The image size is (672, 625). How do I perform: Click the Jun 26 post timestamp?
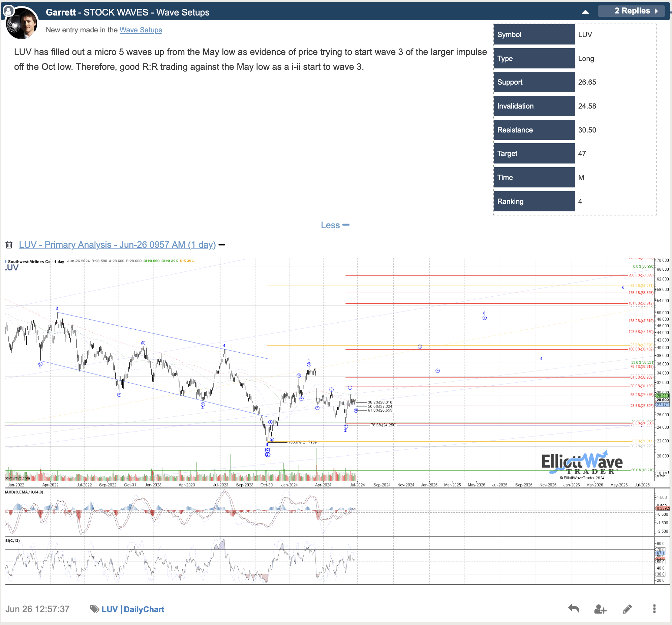[x=37, y=609]
